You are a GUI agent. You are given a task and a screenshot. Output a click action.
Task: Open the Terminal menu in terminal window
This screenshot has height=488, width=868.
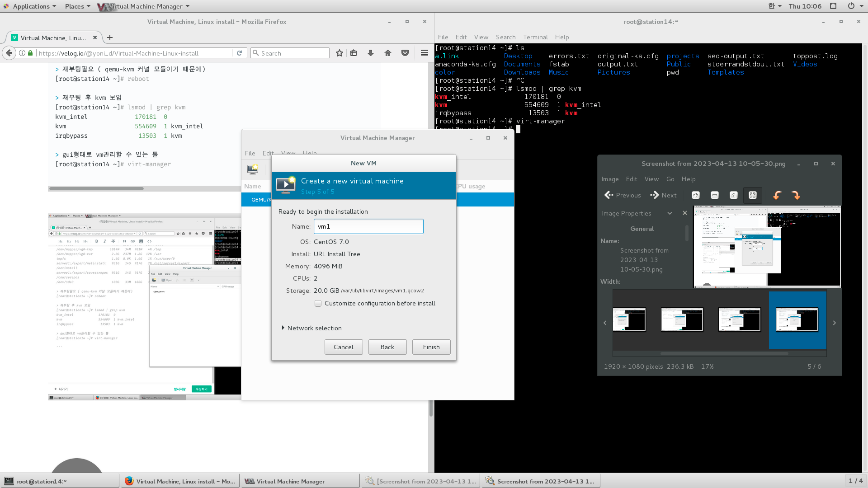[535, 37]
